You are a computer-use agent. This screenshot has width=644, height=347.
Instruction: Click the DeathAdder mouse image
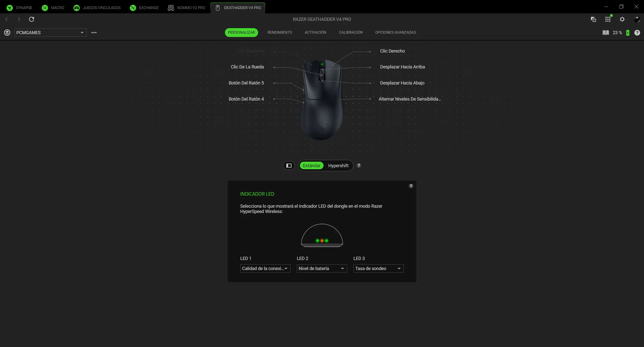pyautogui.click(x=322, y=100)
